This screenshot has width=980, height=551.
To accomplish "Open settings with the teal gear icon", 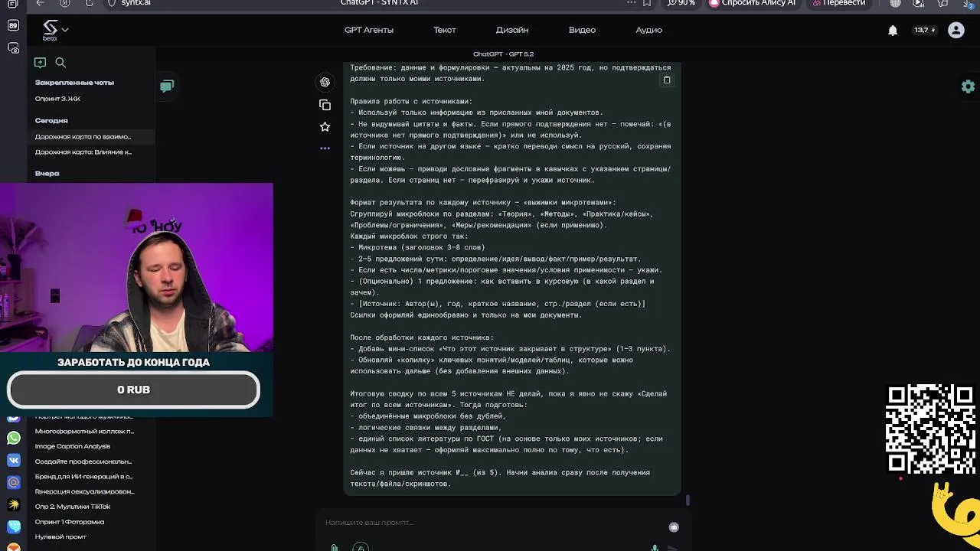I will (x=969, y=86).
